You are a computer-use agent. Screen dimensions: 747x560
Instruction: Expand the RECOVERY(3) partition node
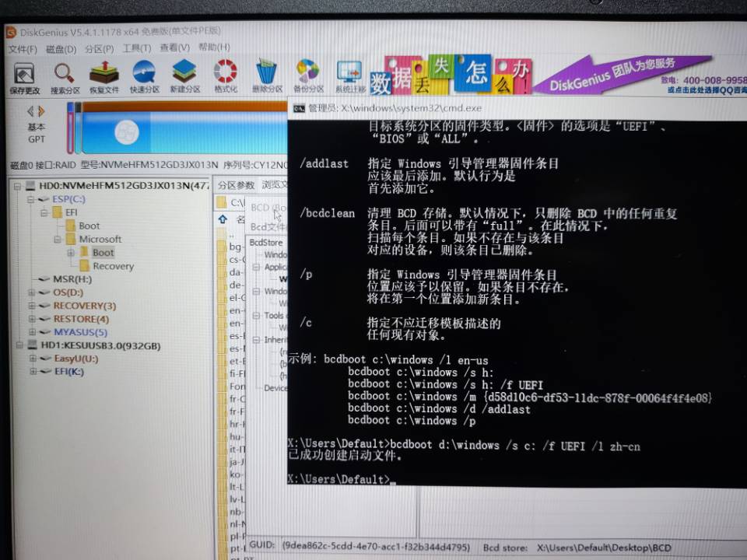point(32,306)
